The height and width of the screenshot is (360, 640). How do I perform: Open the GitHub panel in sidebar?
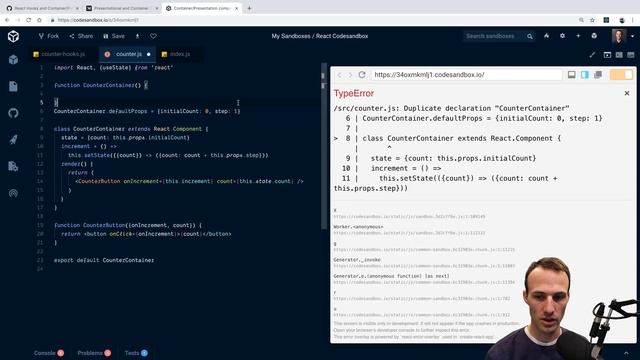13,113
